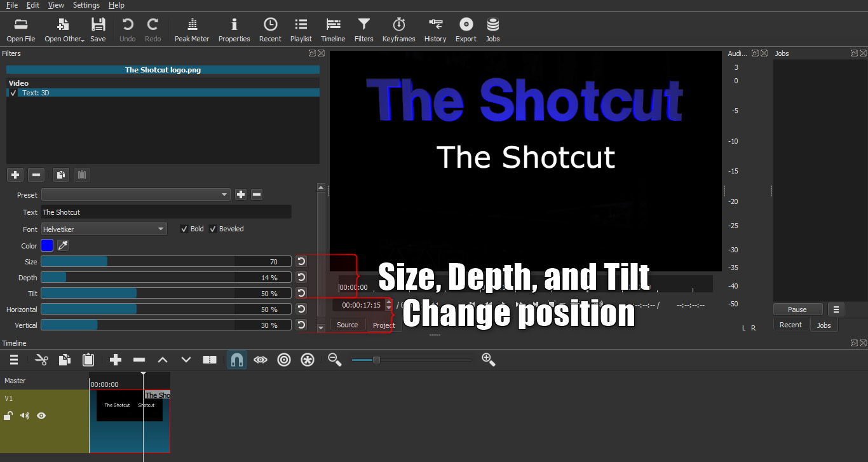Adjust the Horizontal slider

coord(166,309)
